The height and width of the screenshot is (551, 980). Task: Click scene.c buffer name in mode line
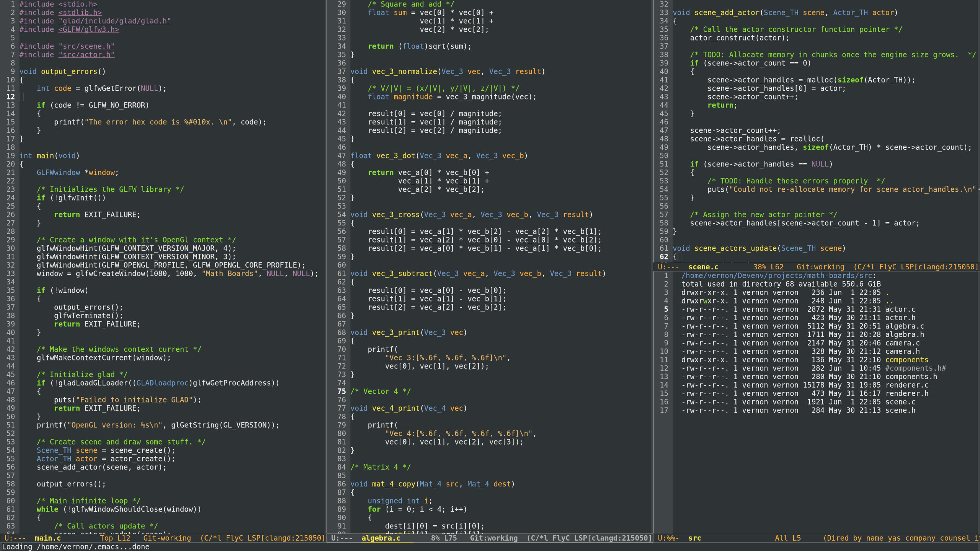(703, 267)
